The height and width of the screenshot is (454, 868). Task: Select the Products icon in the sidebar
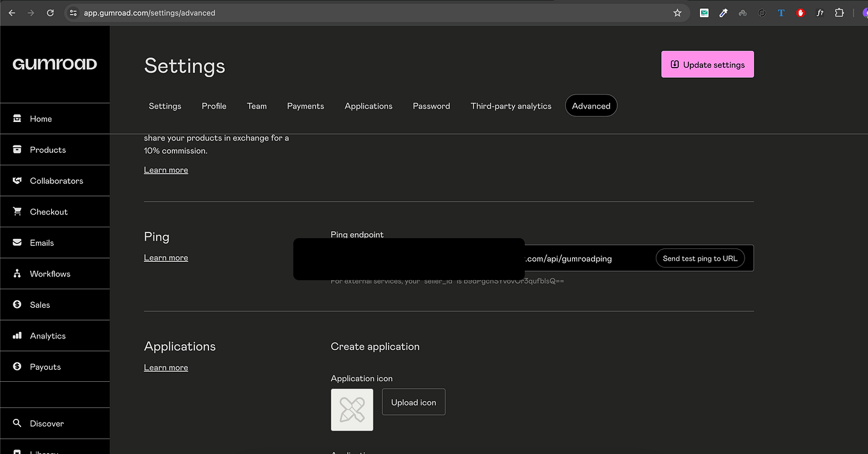pyautogui.click(x=17, y=149)
